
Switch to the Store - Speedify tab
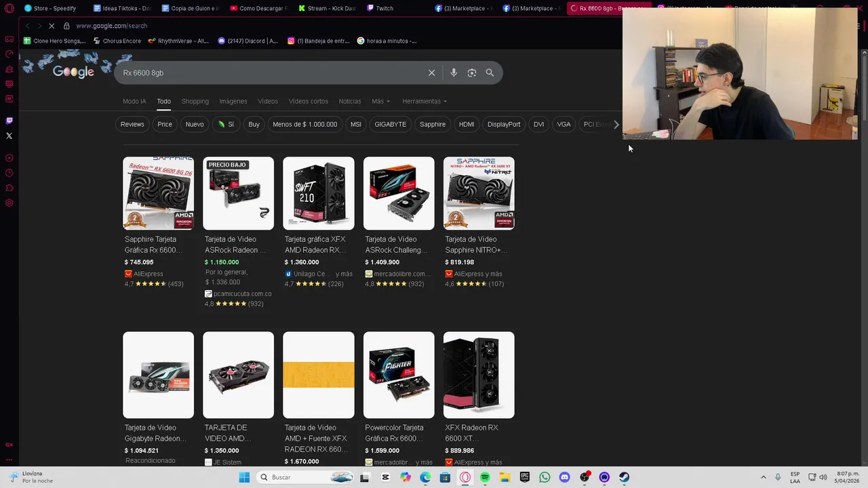[x=51, y=8]
